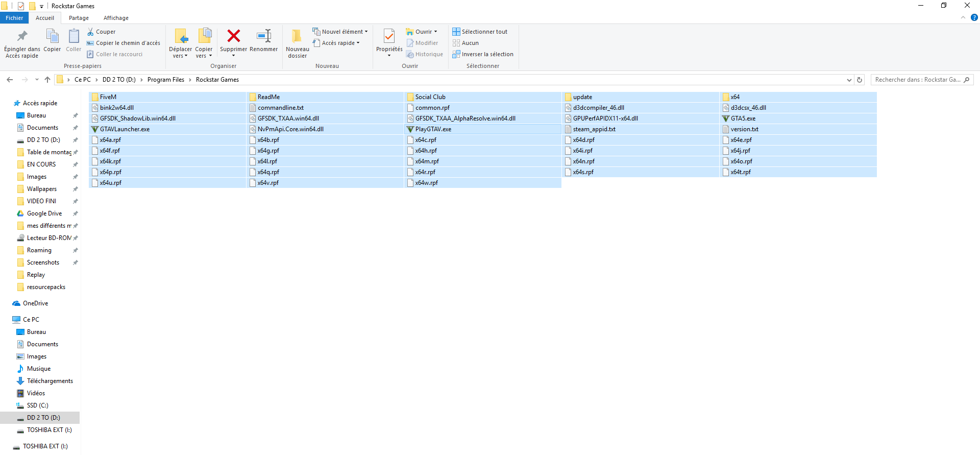Open SSD (C:) drive in the sidebar

click(37, 405)
